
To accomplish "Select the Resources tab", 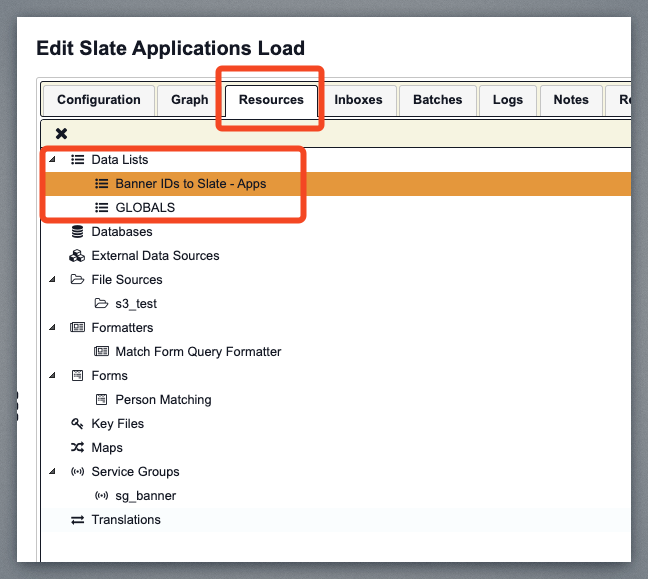I will pyautogui.click(x=271, y=101).
